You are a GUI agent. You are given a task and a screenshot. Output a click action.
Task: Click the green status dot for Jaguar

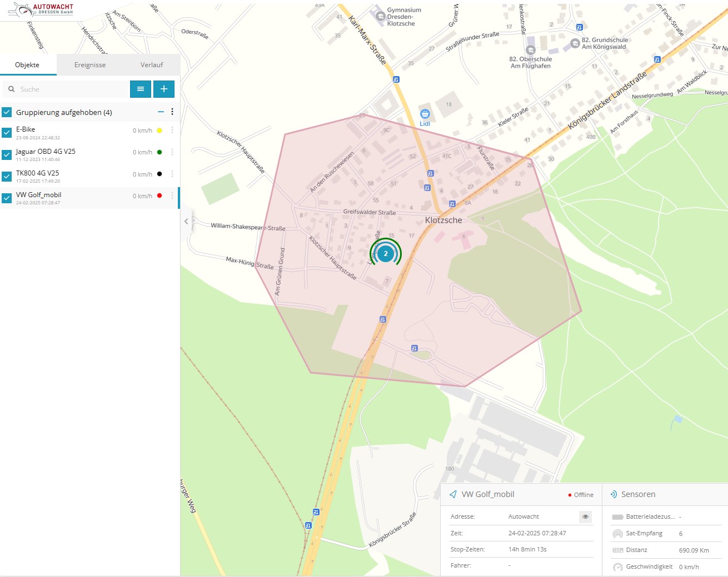click(159, 152)
